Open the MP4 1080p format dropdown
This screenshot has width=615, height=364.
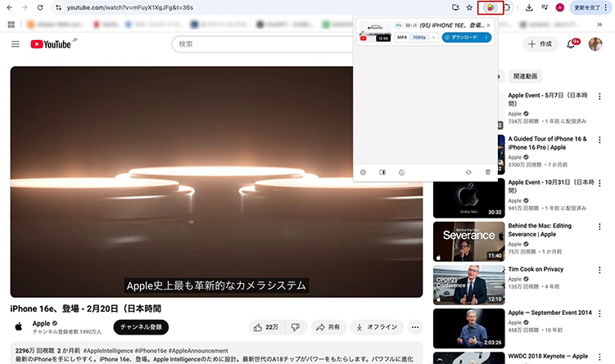coord(416,38)
